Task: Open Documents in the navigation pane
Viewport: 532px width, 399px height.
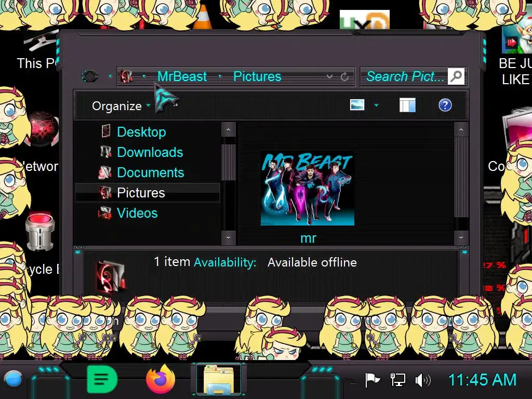Action: tap(150, 172)
